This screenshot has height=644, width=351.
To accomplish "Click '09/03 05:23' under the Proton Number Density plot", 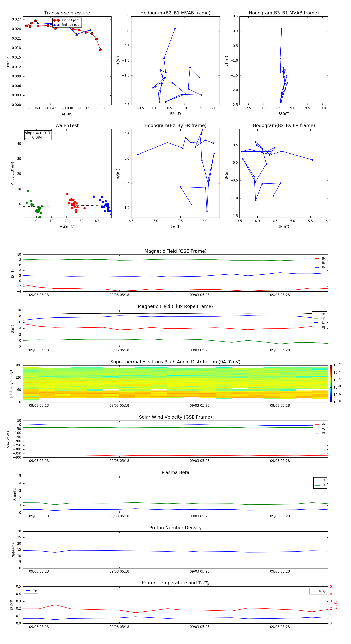I will pyautogui.click(x=200, y=571).
